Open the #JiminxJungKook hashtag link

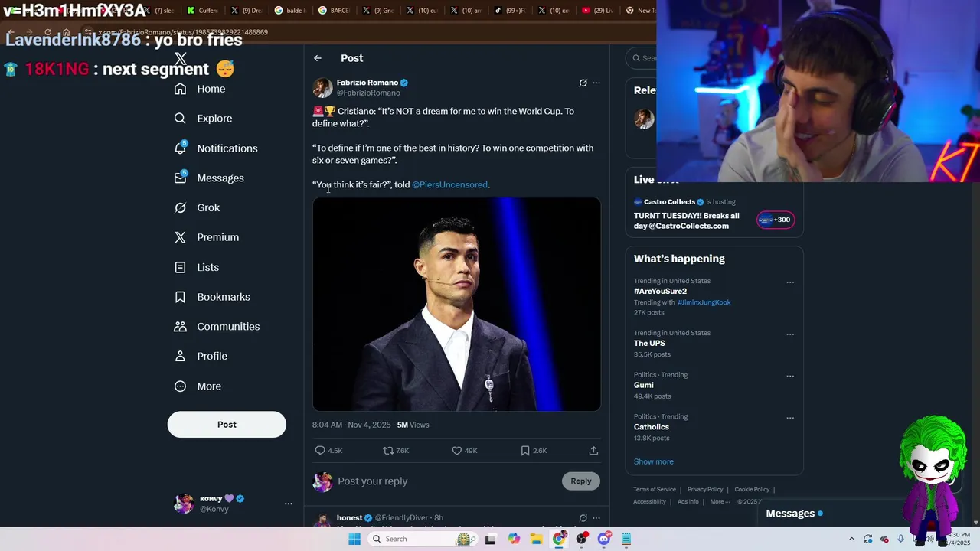point(704,302)
